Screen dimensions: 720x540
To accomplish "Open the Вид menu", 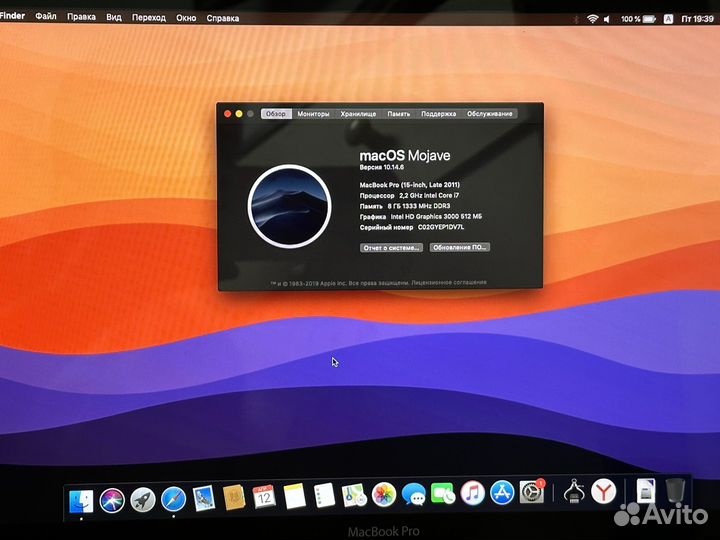I will coord(114,17).
